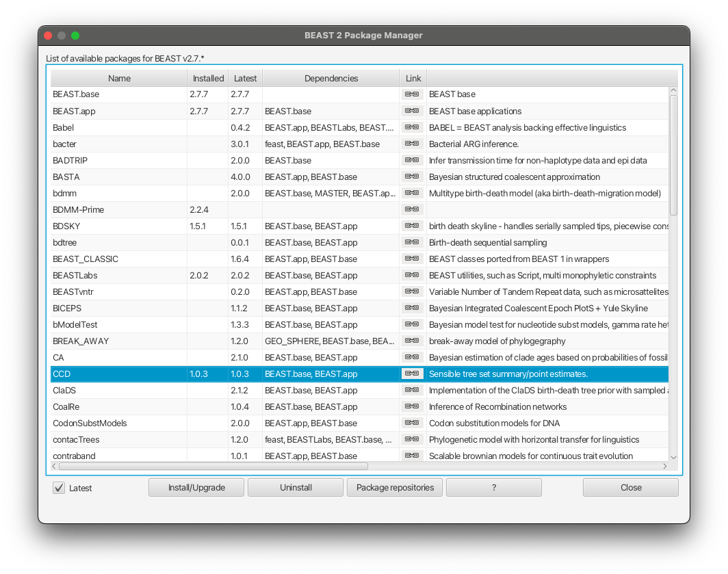
Task: Open the BICEPS link icon
Action: pos(412,308)
